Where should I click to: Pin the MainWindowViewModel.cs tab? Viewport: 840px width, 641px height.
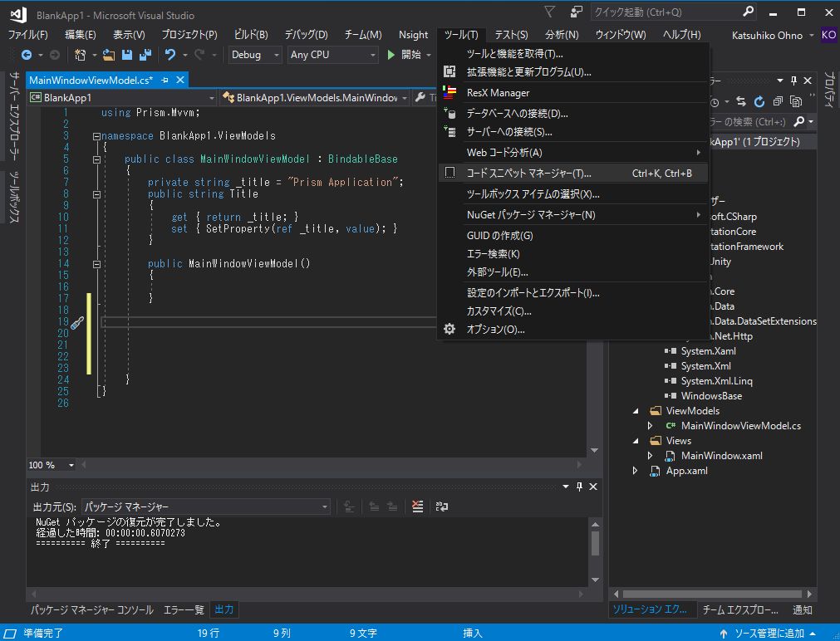[165, 81]
